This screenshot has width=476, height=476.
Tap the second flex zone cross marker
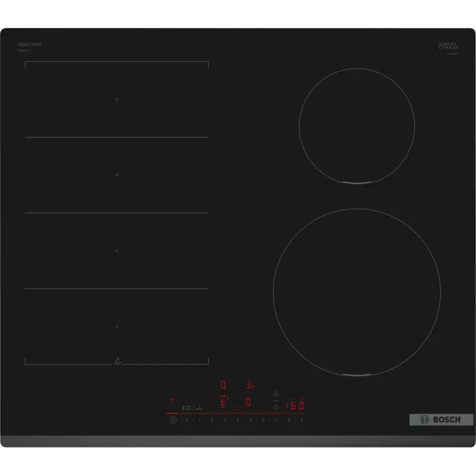coord(117,175)
